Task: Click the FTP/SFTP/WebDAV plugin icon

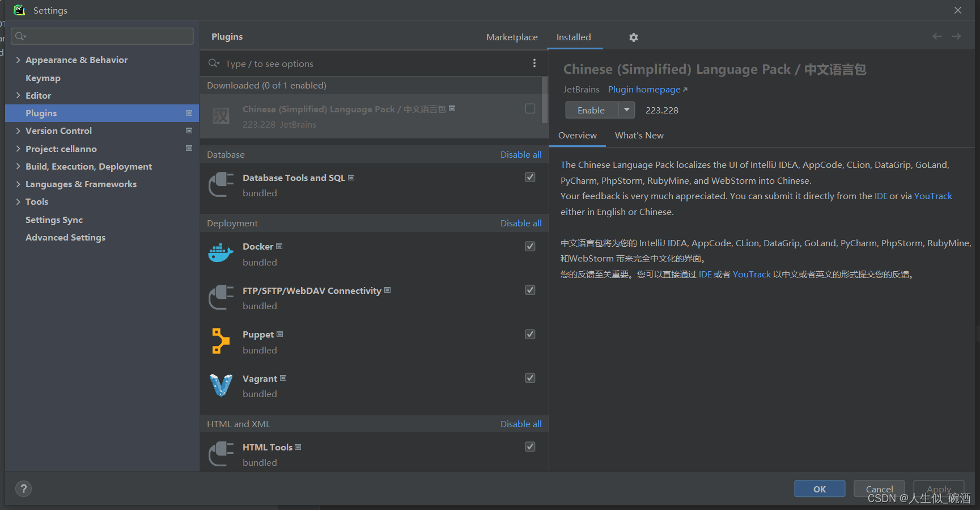Action: click(x=221, y=297)
